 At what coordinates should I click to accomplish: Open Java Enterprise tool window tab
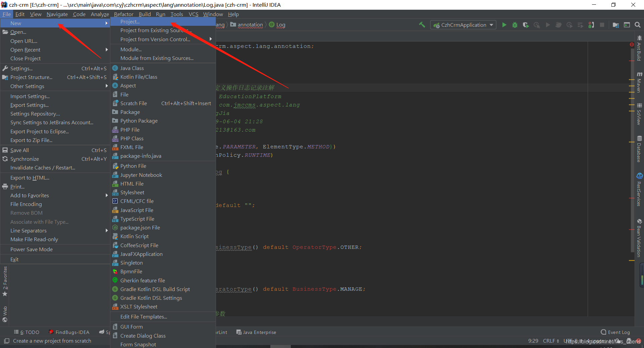click(x=256, y=332)
